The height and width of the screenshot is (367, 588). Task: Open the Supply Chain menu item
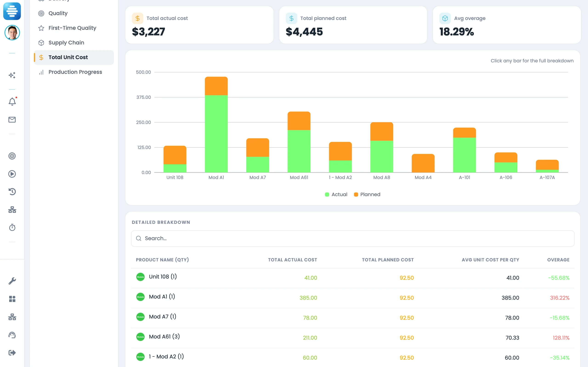(74, 43)
